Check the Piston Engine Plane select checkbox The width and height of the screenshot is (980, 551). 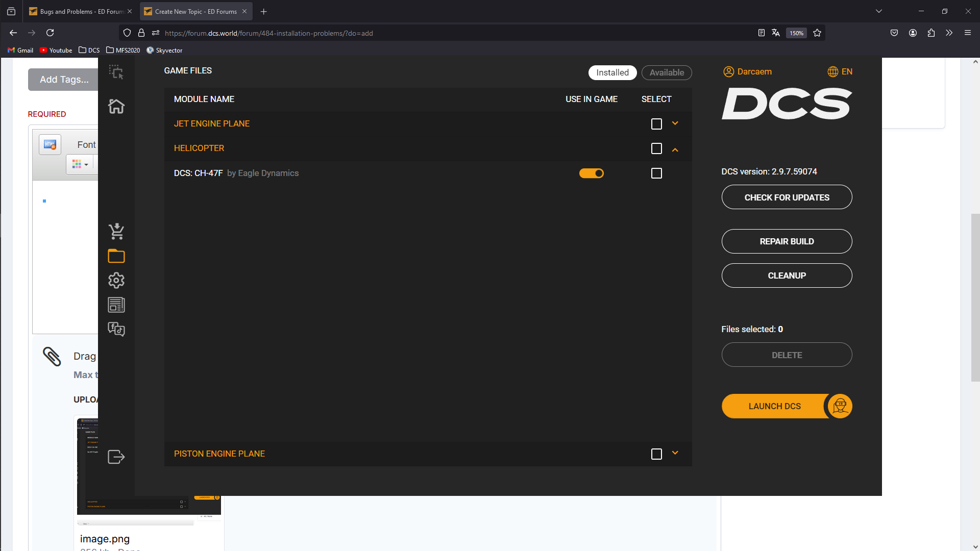(656, 454)
